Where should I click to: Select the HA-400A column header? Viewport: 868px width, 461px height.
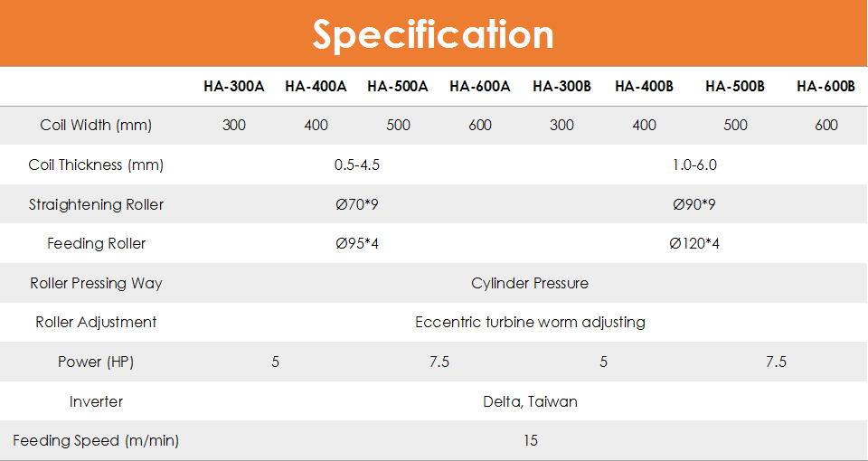tap(316, 87)
